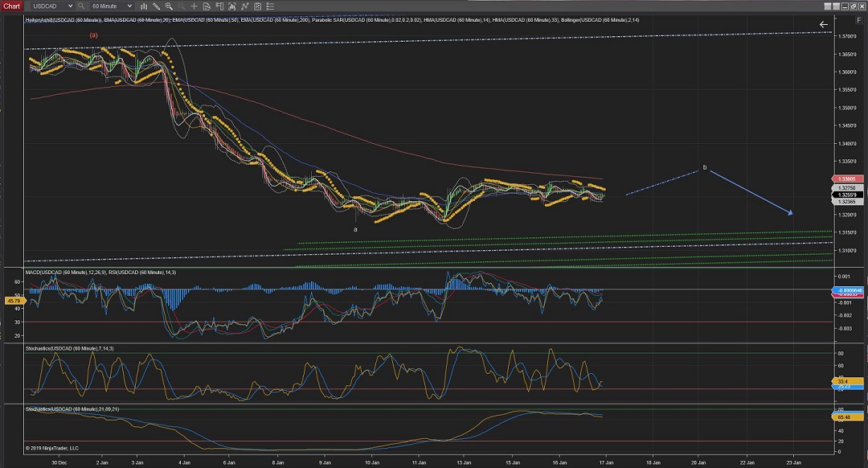Open the bar type chart style icon
The height and width of the screenshot is (468, 868).
(x=144, y=6)
